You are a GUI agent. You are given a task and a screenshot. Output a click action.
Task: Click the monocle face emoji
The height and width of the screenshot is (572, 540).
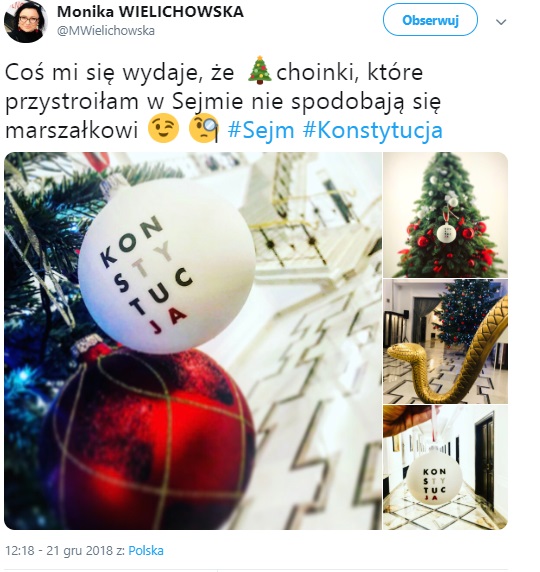tap(204, 129)
